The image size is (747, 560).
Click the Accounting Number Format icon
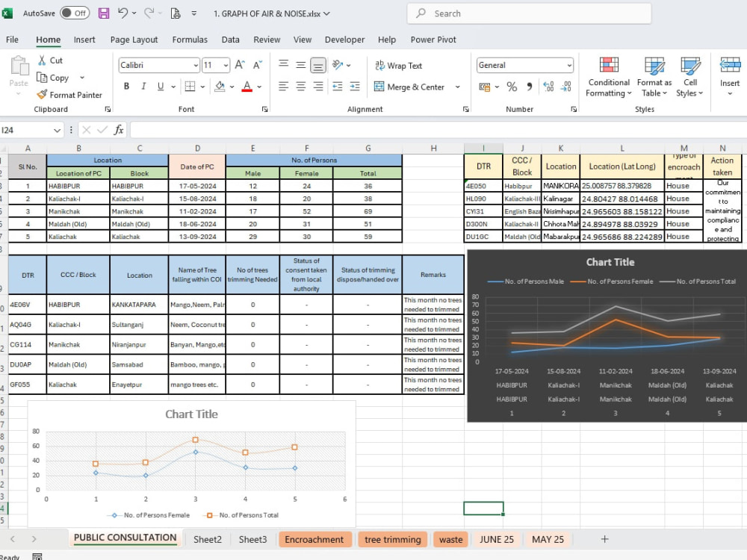click(x=485, y=87)
